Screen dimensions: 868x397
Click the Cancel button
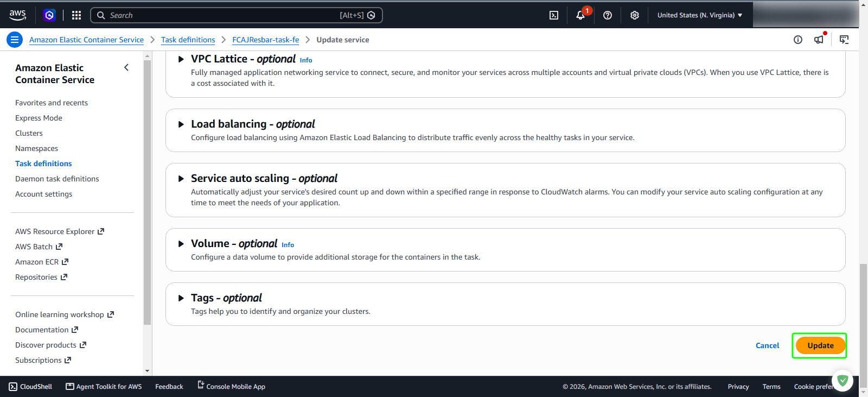767,345
